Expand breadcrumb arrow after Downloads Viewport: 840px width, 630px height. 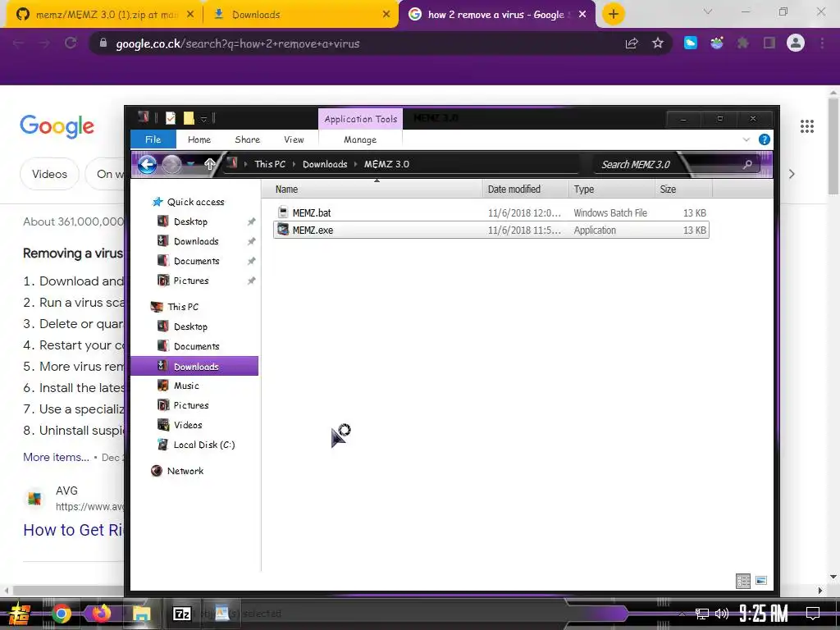[x=356, y=164]
